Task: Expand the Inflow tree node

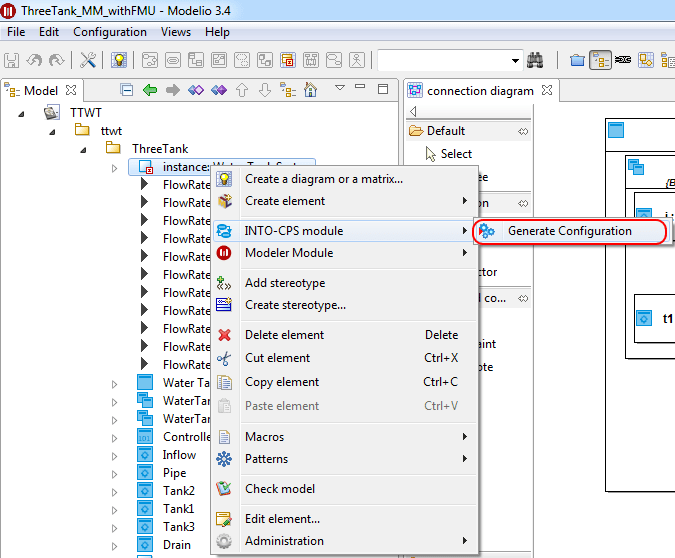Action: (114, 456)
